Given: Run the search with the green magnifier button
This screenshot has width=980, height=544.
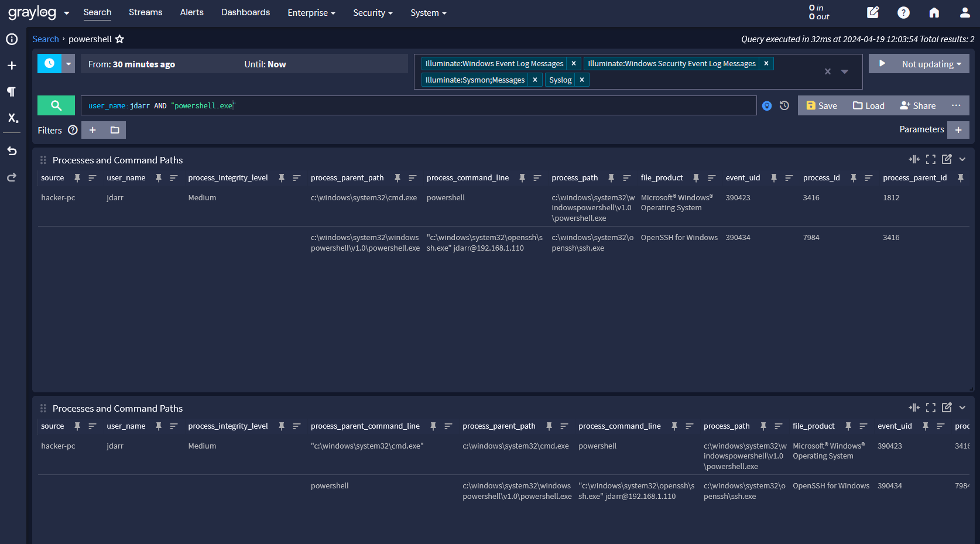Looking at the screenshot, I should 56,105.
